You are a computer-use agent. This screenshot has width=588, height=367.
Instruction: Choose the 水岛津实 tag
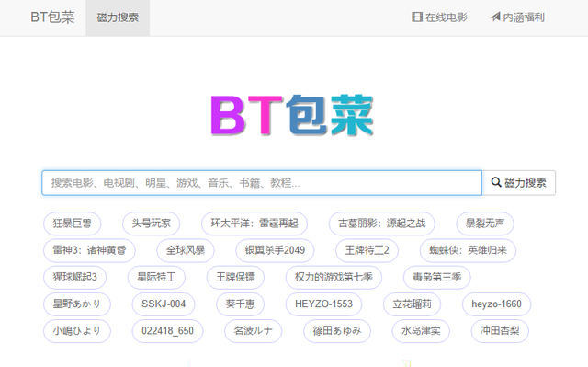pos(421,331)
